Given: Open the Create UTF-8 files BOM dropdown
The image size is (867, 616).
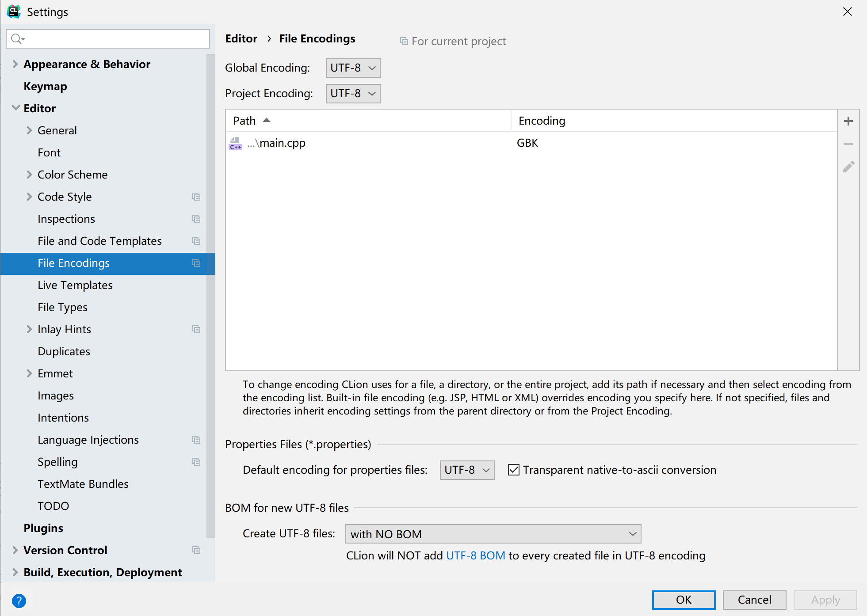Looking at the screenshot, I should 493,534.
